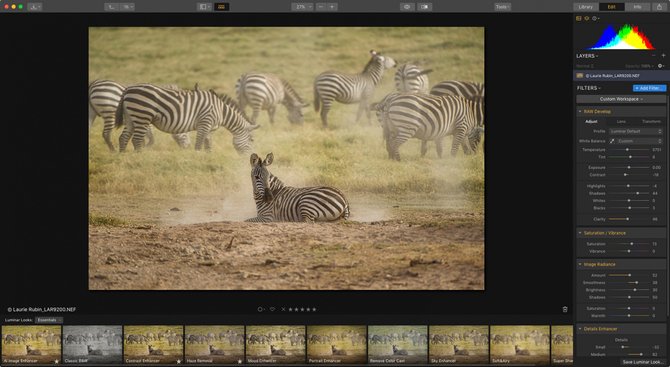Select the Lens tab in RAW Develop
Viewport: 670px width, 367px height.
(621, 121)
